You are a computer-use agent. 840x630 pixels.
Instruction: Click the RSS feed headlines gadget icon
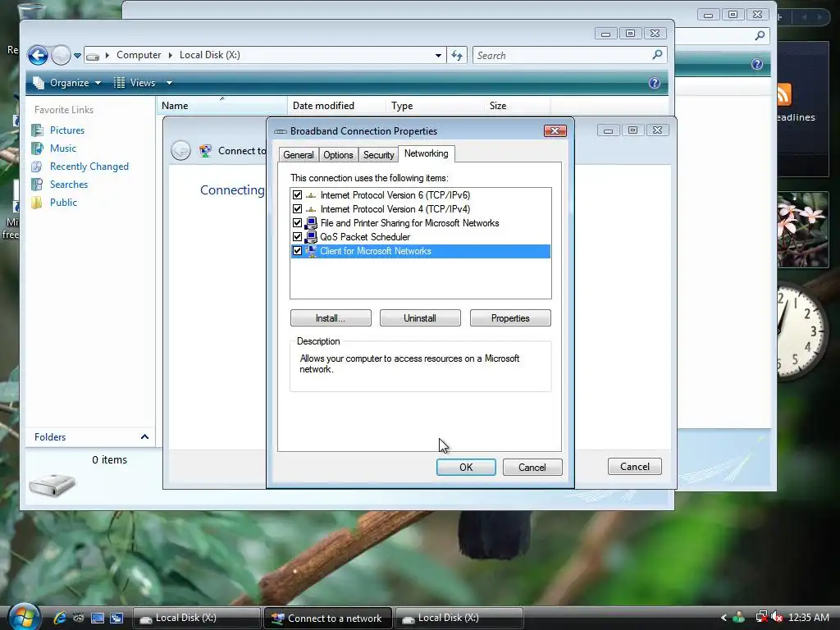pos(783,95)
